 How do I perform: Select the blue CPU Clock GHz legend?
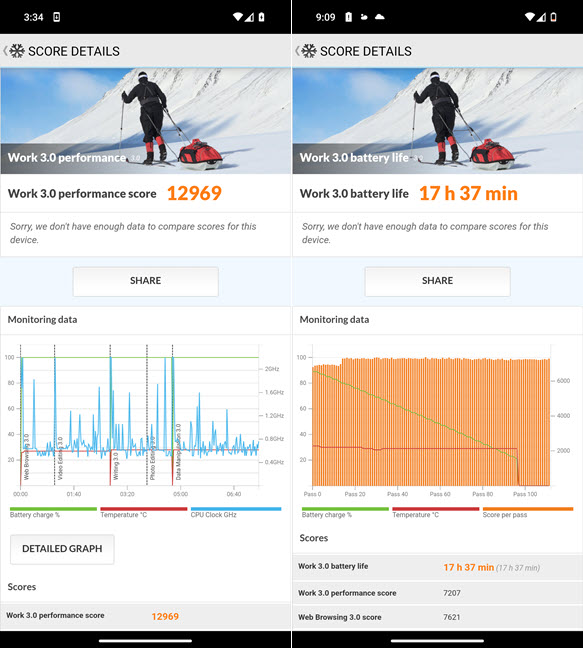click(236, 512)
